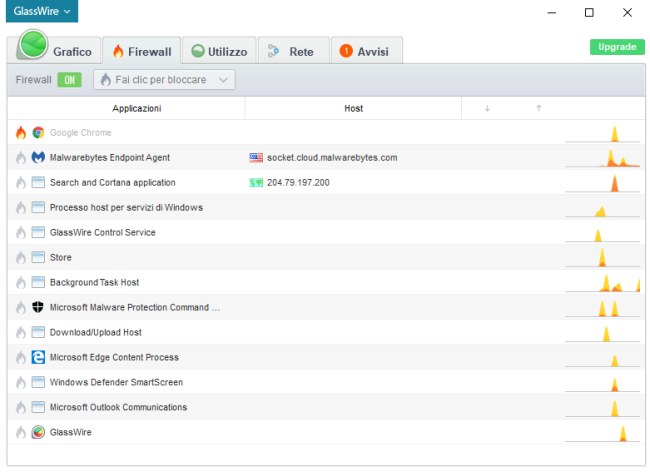Click the Search and Cortana window icon
Screen dimensions: 650x472
pyautogui.click(x=38, y=182)
